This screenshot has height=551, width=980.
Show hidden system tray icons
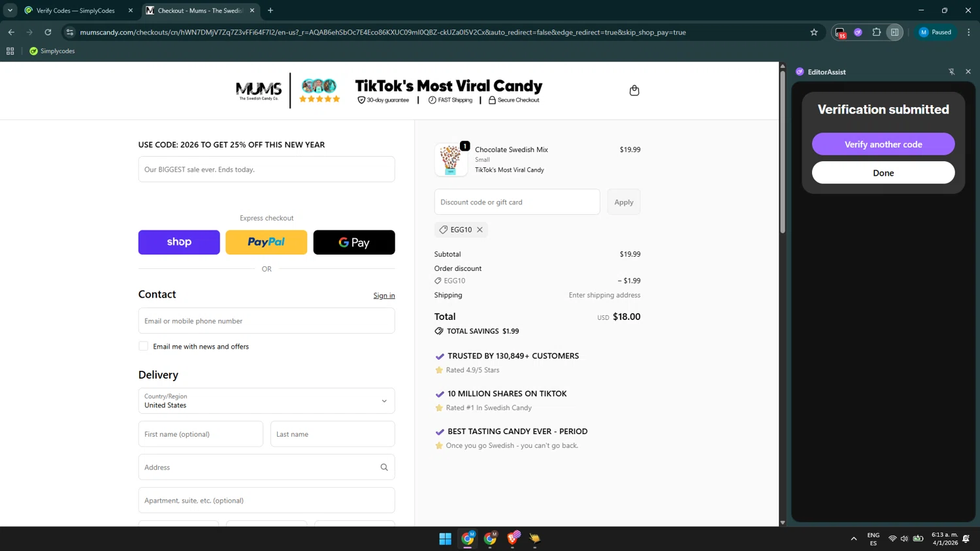[x=853, y=539]
